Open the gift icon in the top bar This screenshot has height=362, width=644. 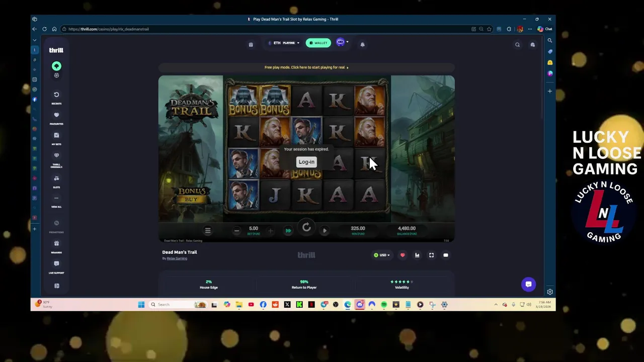coord(251,44)
